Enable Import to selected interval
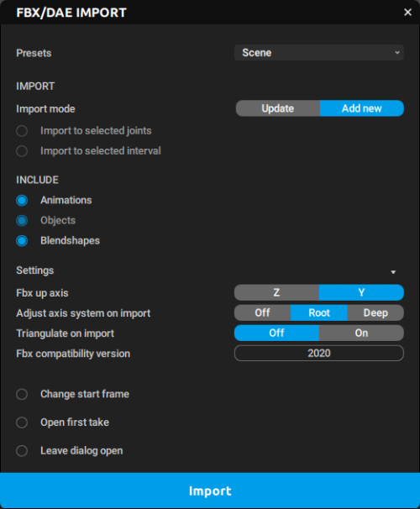420x509 pixels. tap(22, 151)
